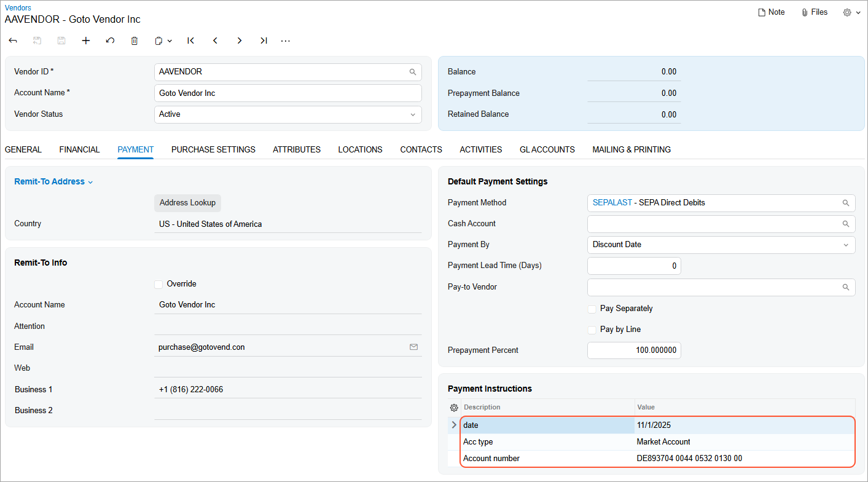
Task: Click the row arrow beside date row
Action: click(454, 425)
